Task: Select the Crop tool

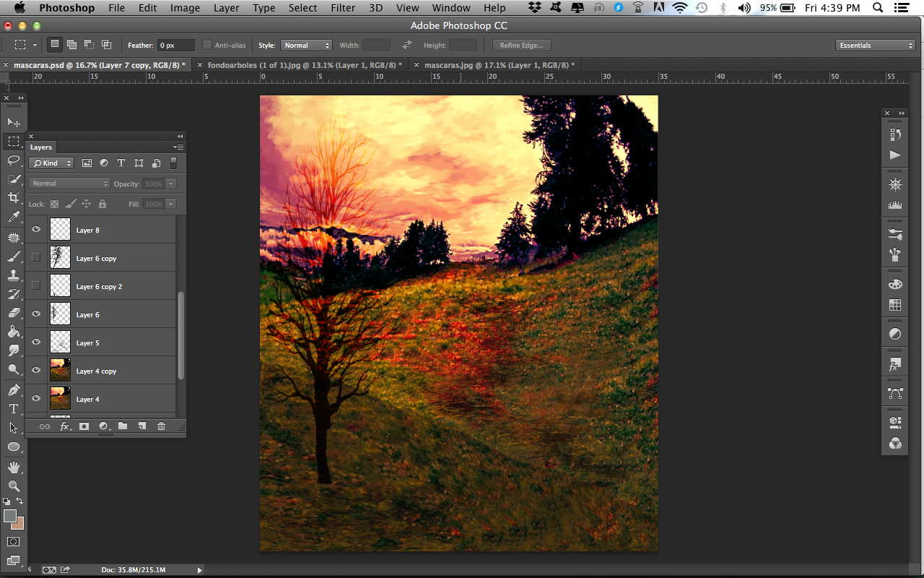Action: [x=13, y=198]
